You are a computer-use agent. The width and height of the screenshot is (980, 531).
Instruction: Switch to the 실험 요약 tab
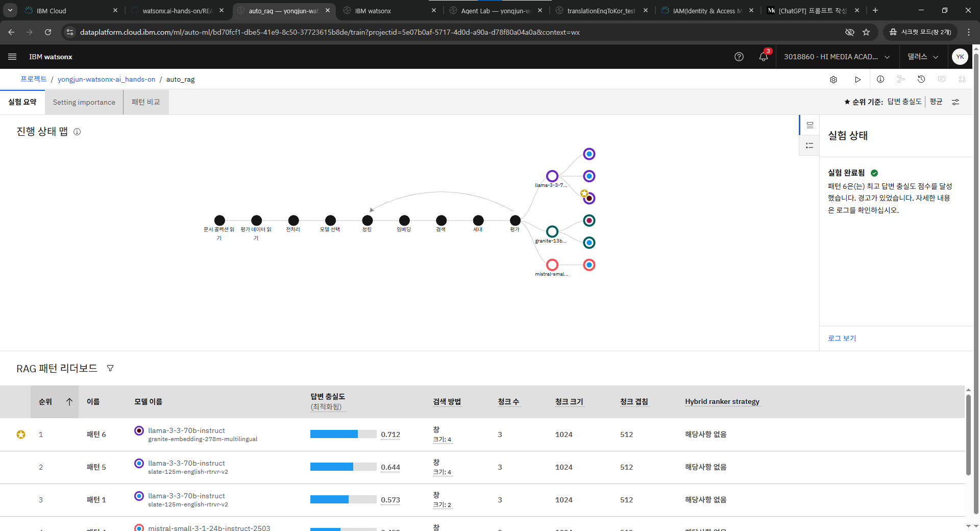click(22, 102)
